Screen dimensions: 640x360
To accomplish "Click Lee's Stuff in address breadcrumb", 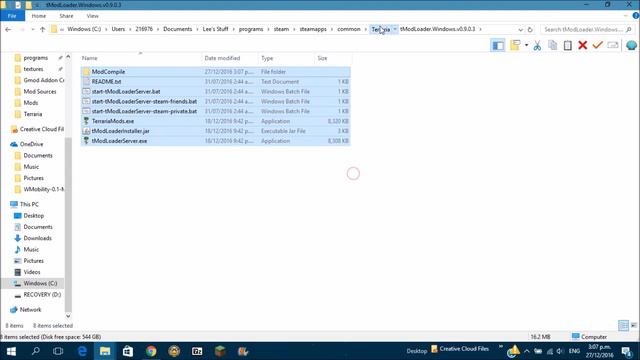I will click(x=215, y=29).
